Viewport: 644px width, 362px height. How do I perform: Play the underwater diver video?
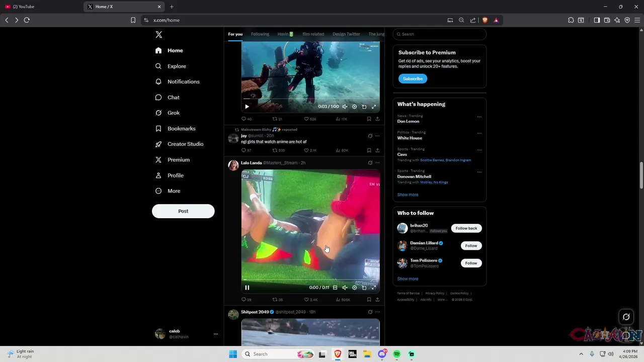pos(247,107)
